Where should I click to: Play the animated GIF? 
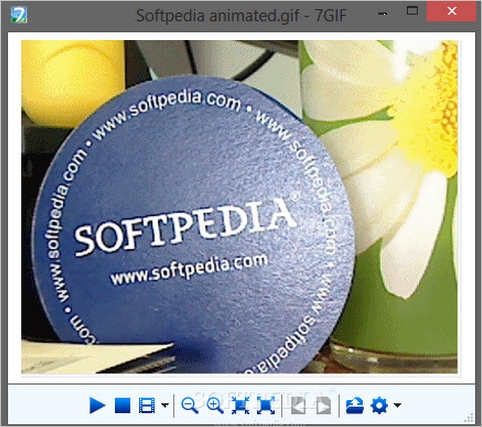(x=97, y=405)
